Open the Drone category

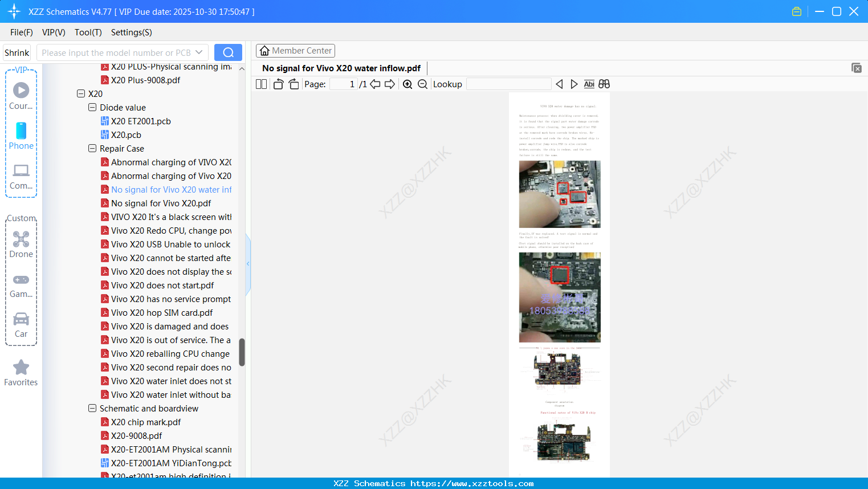tap(21, 244)
